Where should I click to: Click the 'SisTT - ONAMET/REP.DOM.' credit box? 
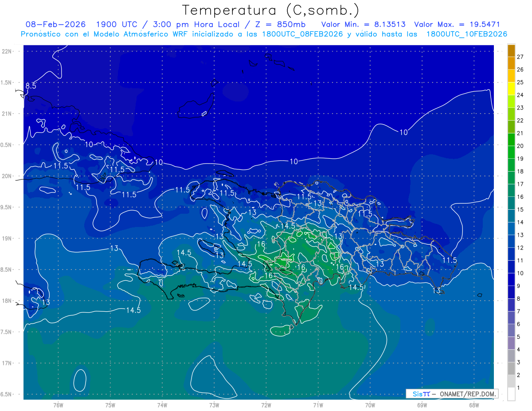452,393
